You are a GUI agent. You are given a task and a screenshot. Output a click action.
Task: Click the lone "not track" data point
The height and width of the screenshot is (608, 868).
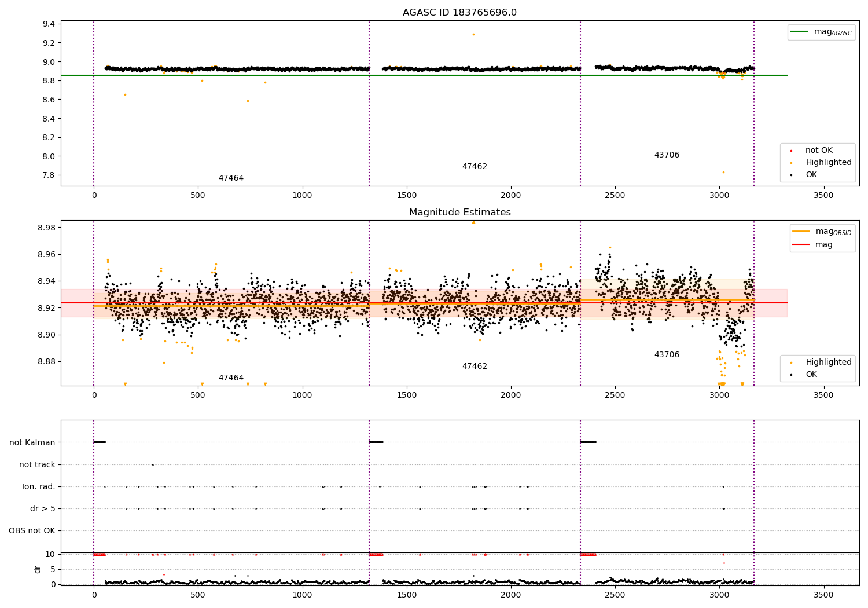153,464
